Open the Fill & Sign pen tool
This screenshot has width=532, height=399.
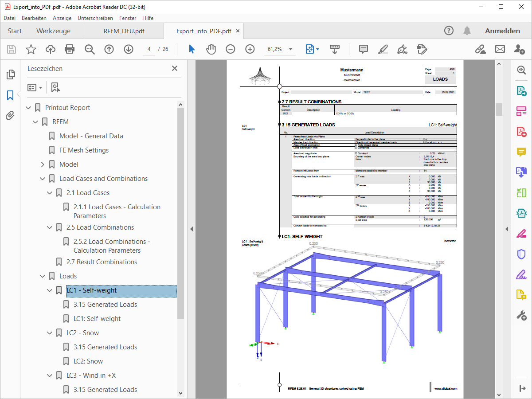[x=402, y=50]
